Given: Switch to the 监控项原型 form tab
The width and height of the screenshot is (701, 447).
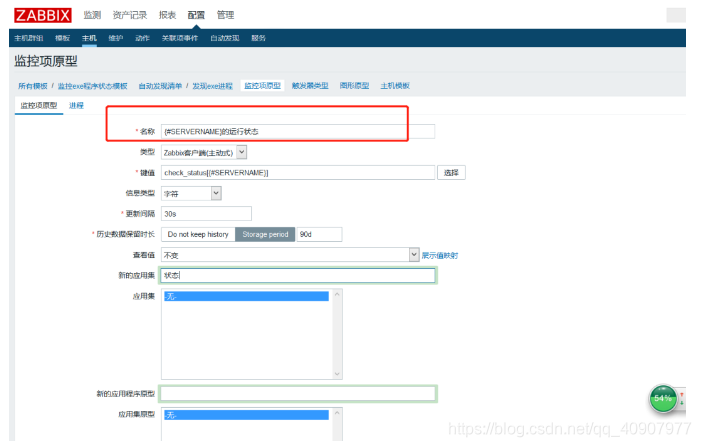Looking at the screenshot, I should (x=39, y=105).
